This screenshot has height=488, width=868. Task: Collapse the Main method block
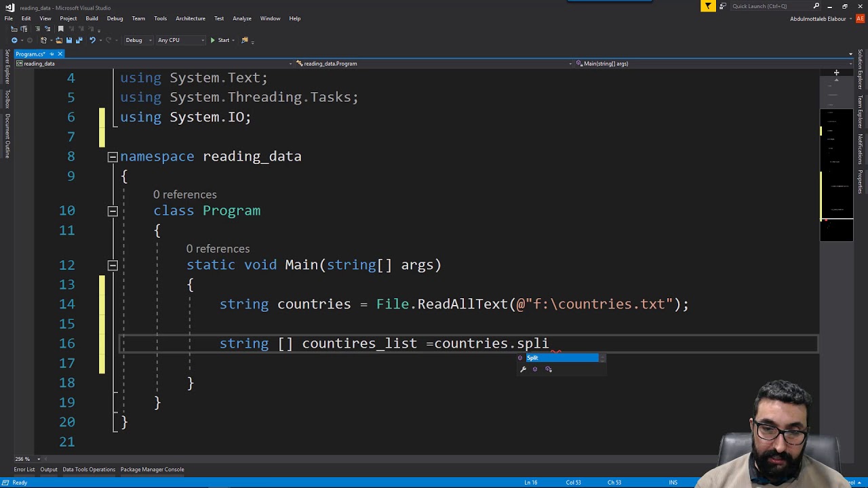[x=113, y=265]
